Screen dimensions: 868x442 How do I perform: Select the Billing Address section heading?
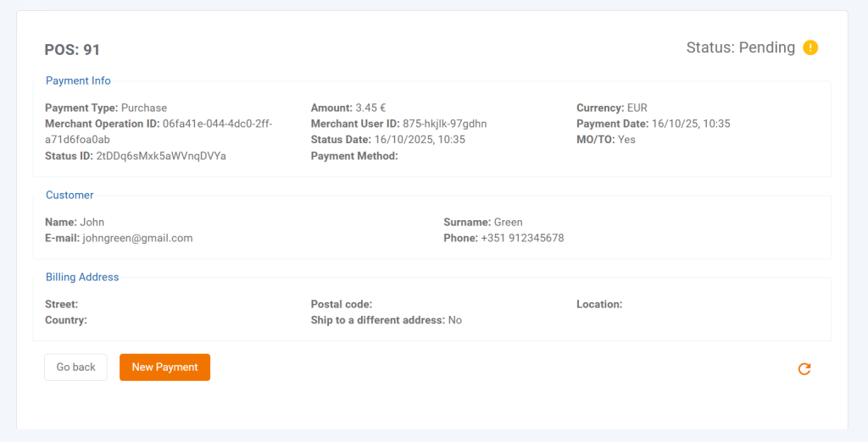click(x=82, y=277)
